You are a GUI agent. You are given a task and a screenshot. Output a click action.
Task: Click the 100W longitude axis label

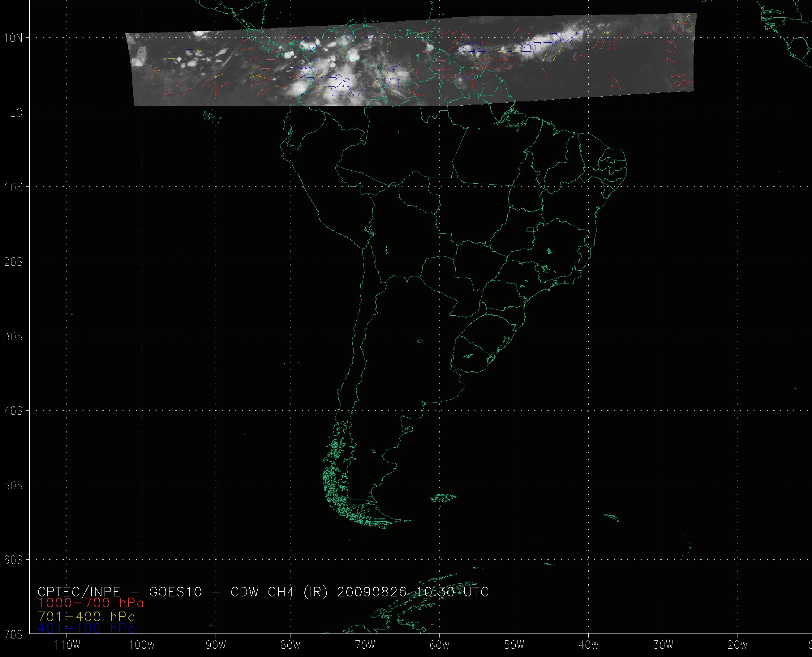point(142,645)
